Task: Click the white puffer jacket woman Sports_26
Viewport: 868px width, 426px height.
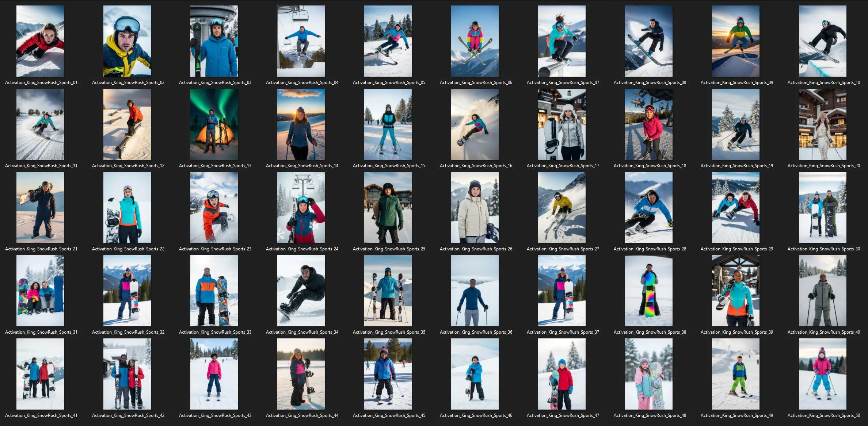Action: [x=475, y=207]
